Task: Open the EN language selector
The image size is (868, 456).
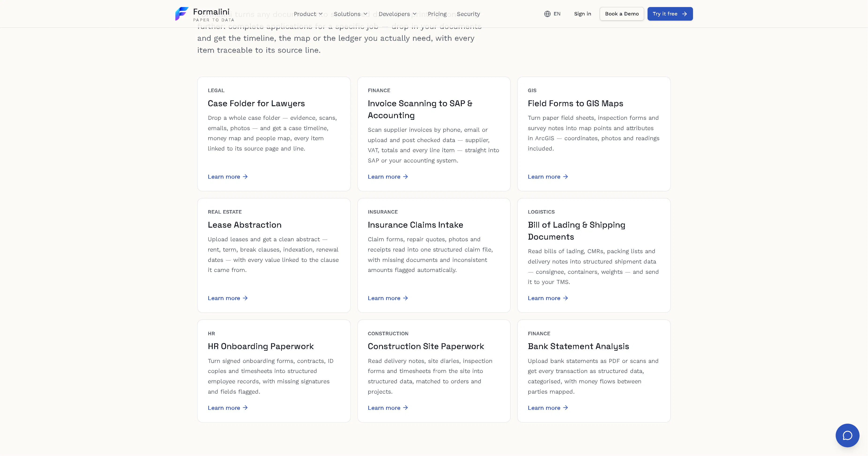Action: pyautogui.click(x=552, y=14)
